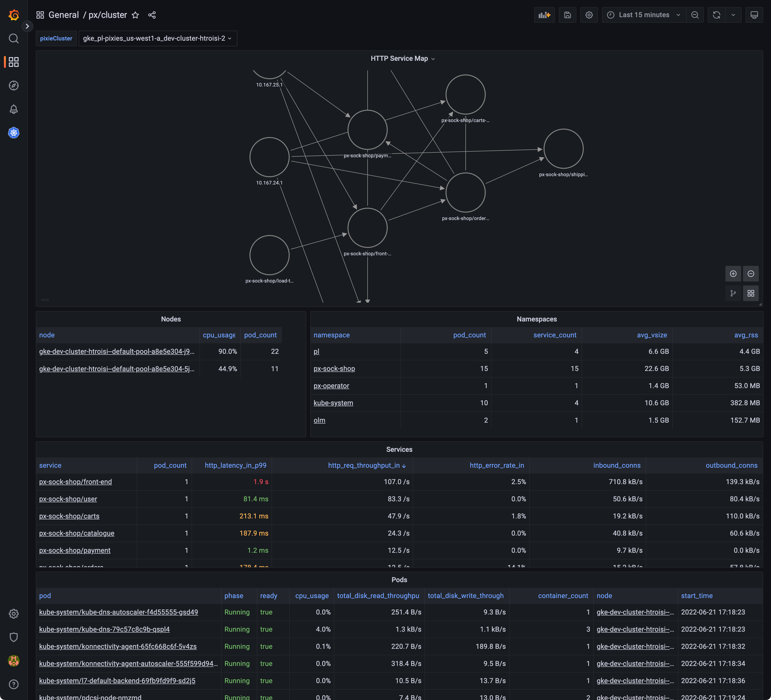Open px-sock-shop/front-end service link
Screen dimensions: 771x700
pos(75,482)
